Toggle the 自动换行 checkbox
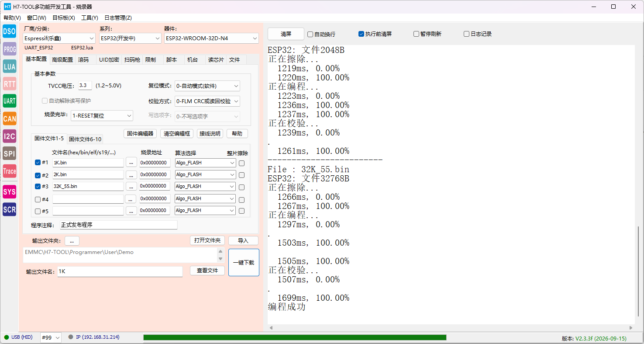This screenshot has width=644, height=344. coord(321,34)
